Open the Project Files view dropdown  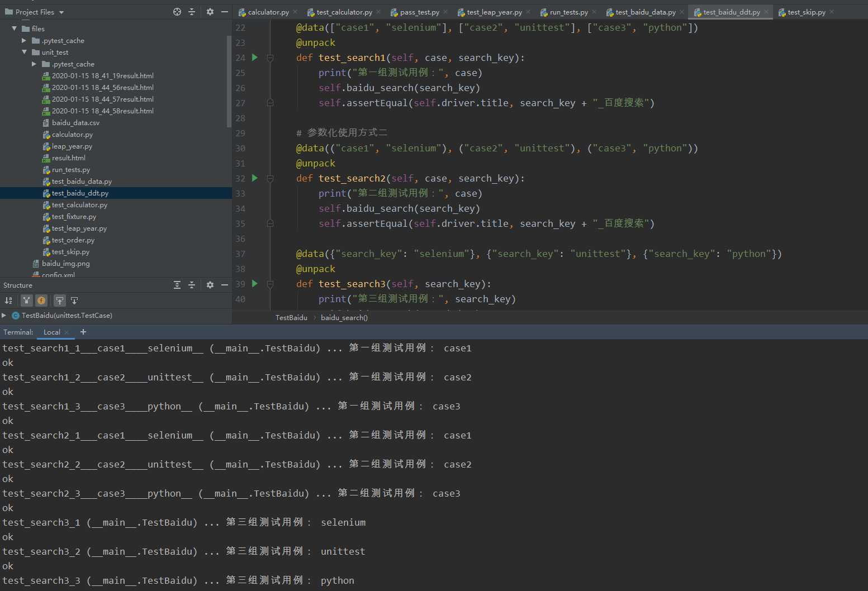[x=61, y=12]
